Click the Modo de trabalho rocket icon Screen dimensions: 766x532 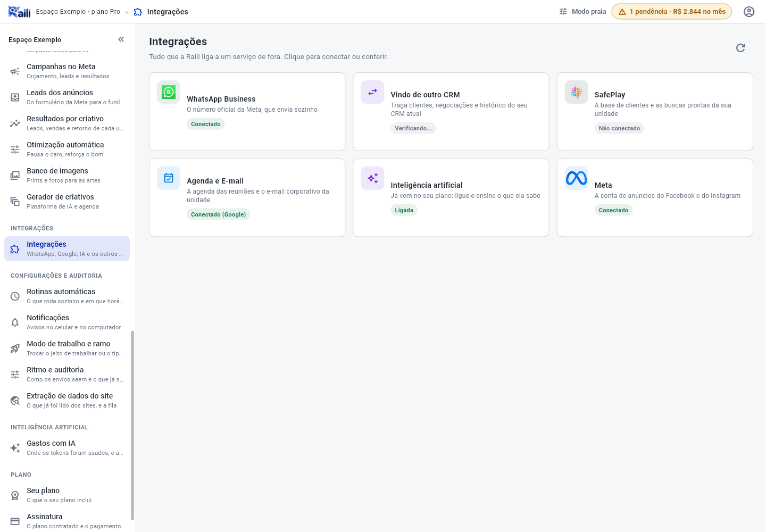point(15,348)
